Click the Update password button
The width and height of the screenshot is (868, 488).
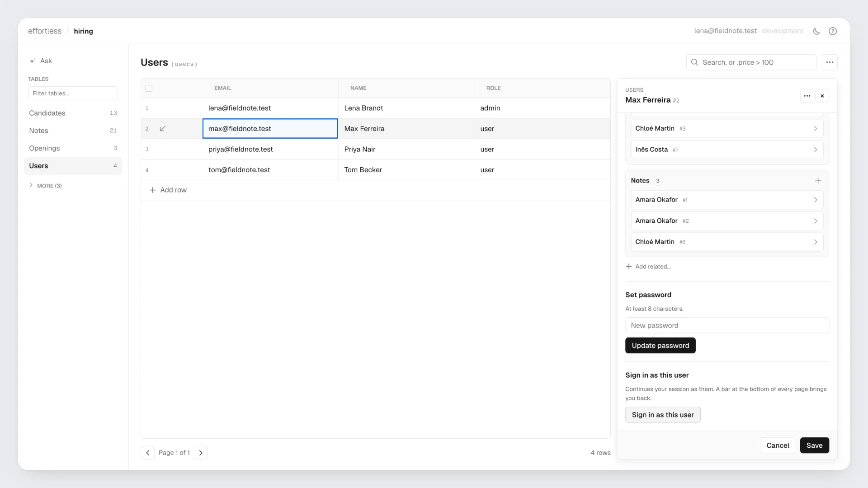click(660, 346)
